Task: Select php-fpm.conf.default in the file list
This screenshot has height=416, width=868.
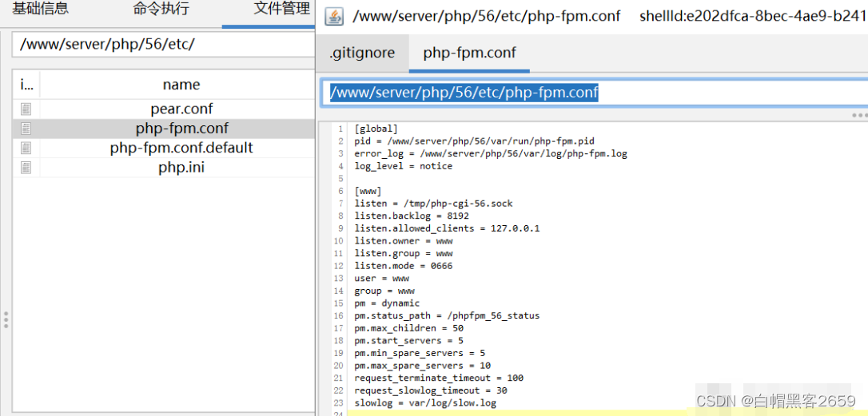Action: pyautogui.click(x=181, y=148)
